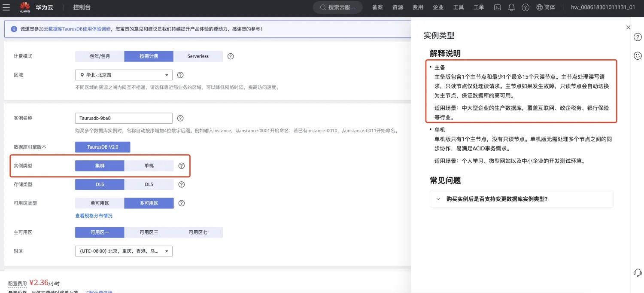Select 单机 instance type
This screenshot has width=644, height=293.
coord(149,166)
